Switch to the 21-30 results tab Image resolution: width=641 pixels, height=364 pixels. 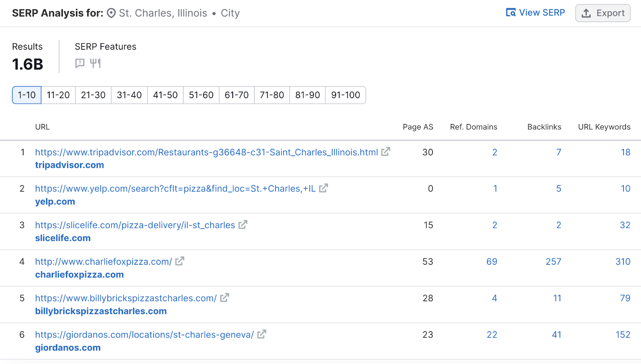point(93,95)
